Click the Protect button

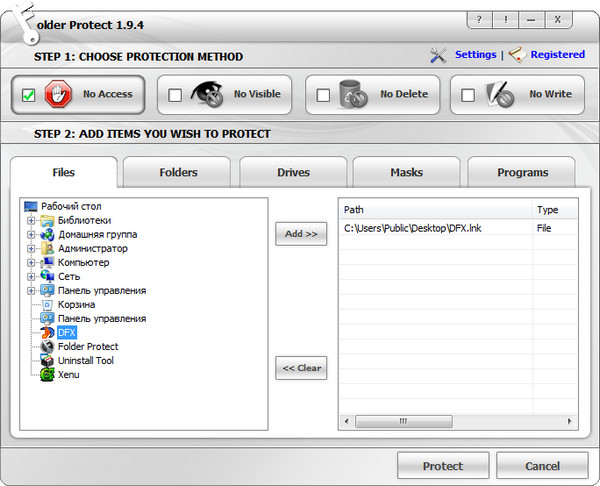[443, 466]
